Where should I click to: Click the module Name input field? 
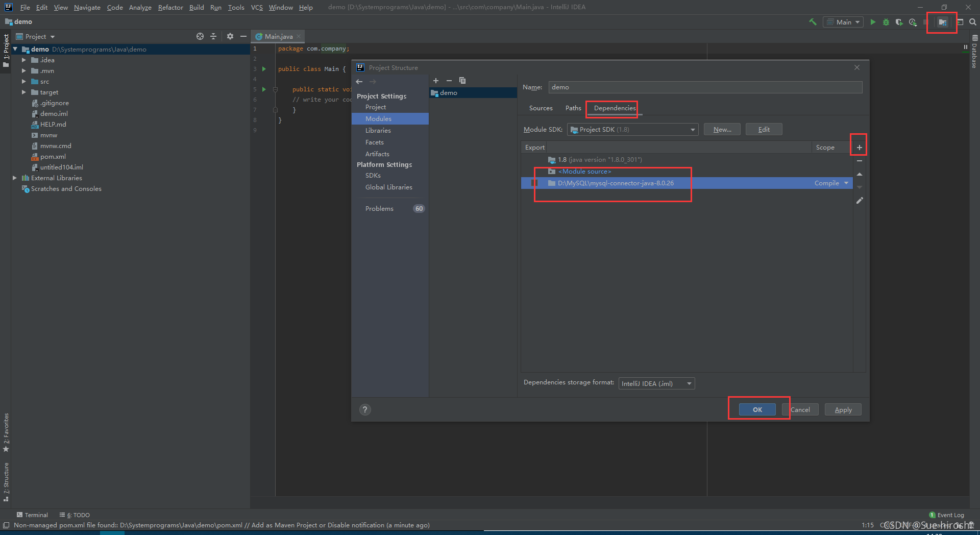(x=705, y=87)
